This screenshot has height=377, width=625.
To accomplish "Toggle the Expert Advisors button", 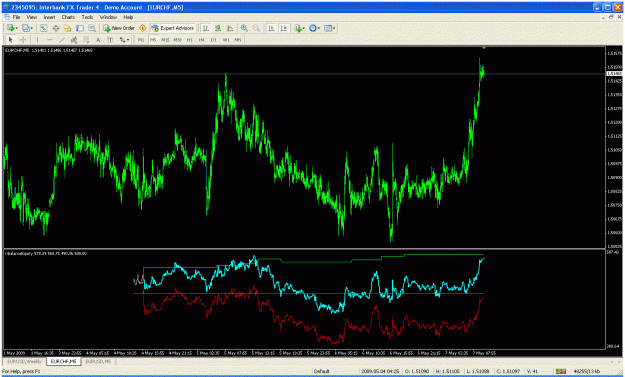I will pos(173,28).
